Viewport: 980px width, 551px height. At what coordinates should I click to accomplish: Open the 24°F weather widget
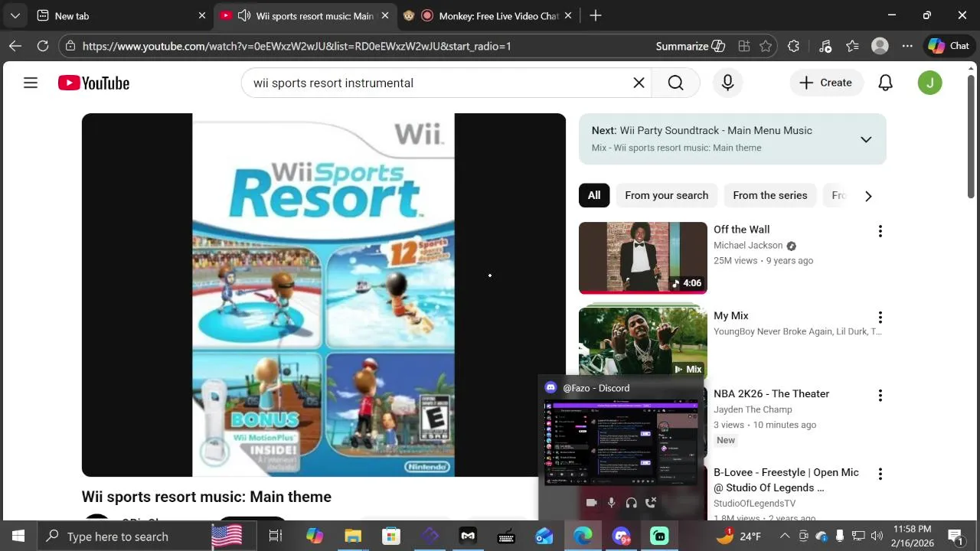(738, 536)
